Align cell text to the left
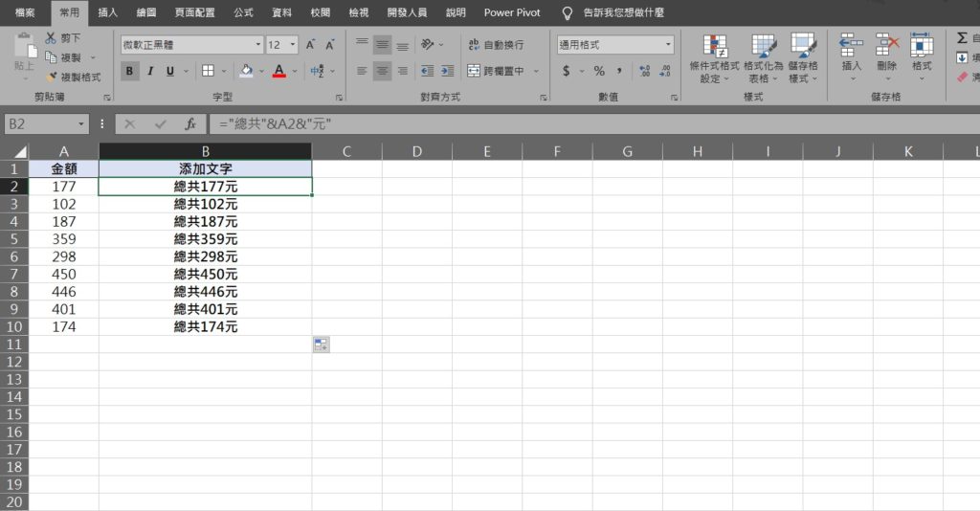This screenshot has width=980, height=511. click(362, 71)
